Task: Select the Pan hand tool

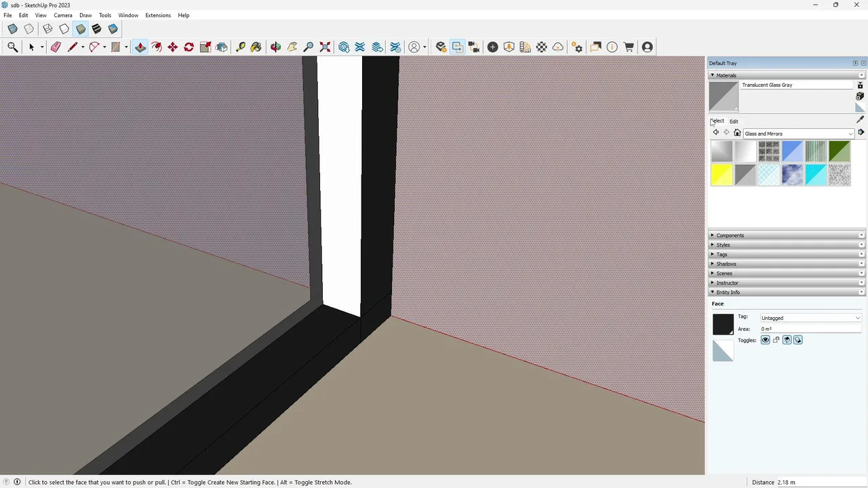Action: coord(292,47)
